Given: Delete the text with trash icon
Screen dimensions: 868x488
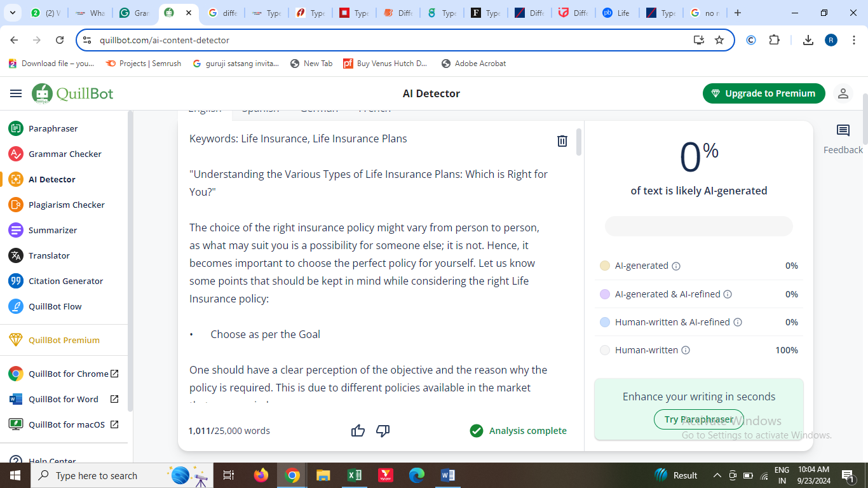Looking at the screenshot, I should 562,141.
